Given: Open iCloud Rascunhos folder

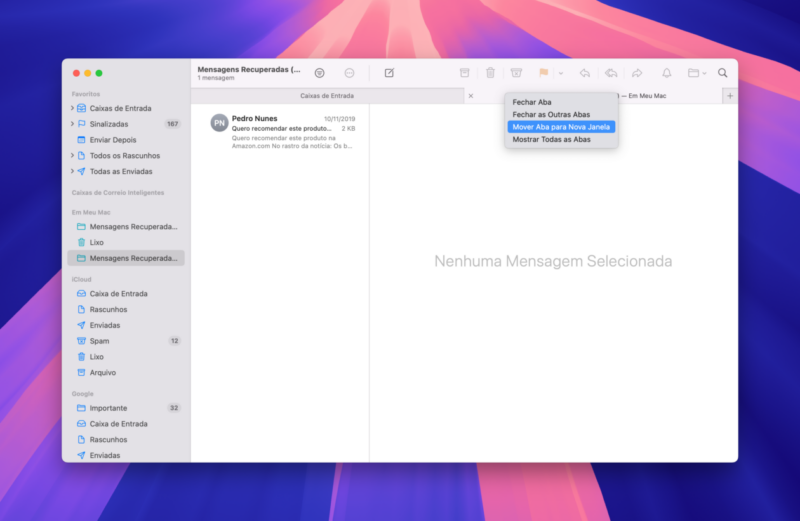Looking at the screenshot, I should (126, 309).
